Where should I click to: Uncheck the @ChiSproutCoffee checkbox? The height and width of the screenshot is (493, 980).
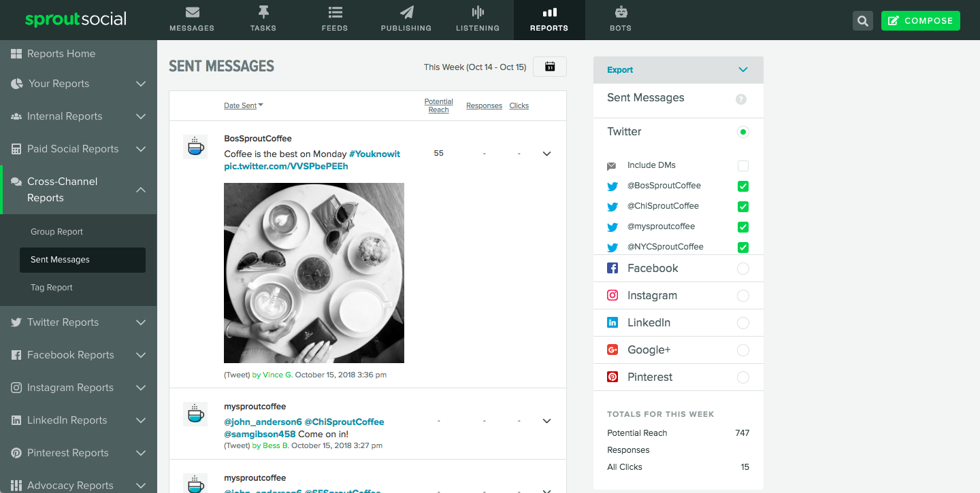point(743,207)
